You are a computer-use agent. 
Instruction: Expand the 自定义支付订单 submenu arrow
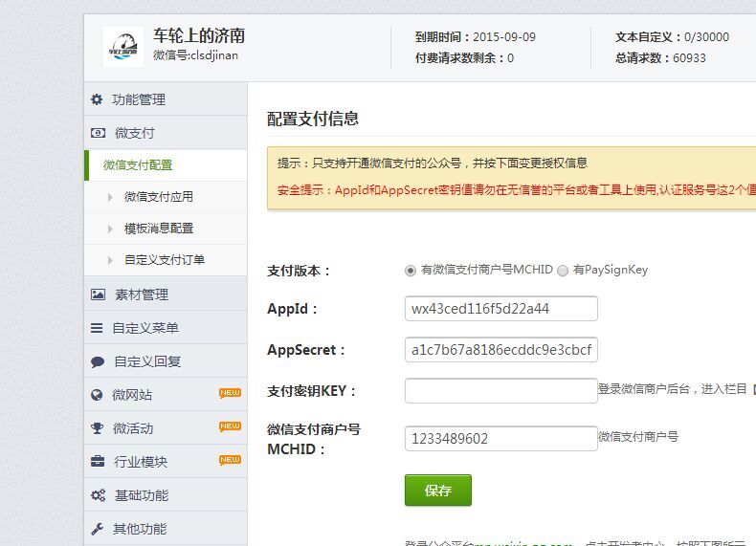point(111,260)
